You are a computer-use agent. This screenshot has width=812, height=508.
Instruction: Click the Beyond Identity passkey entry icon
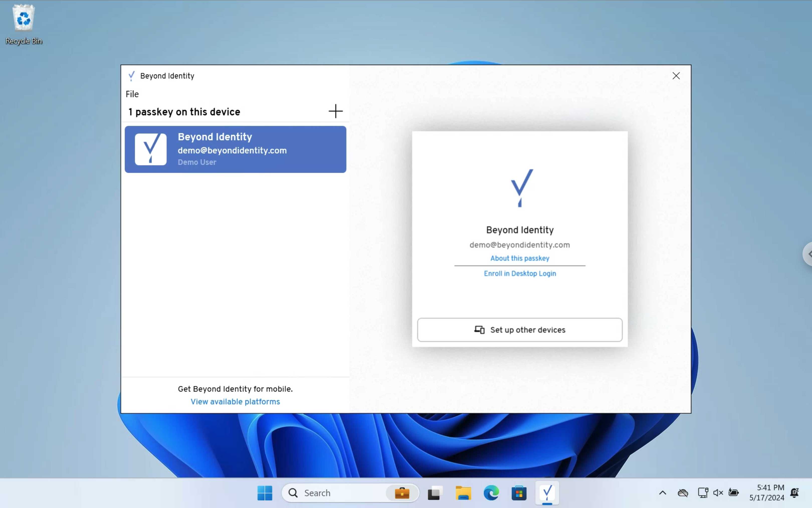coord(150,149)
